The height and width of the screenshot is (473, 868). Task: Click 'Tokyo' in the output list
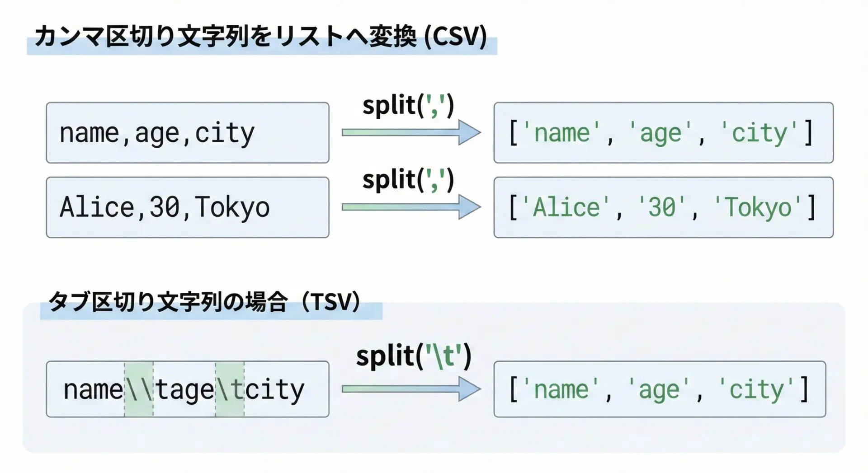(758, 207)
